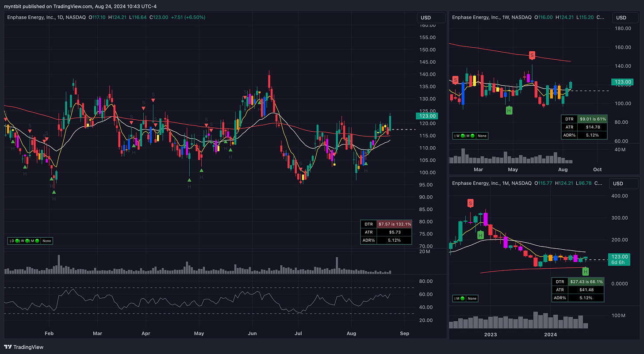Click the 80.00 level on RSI pane axis

click(426, 281)
